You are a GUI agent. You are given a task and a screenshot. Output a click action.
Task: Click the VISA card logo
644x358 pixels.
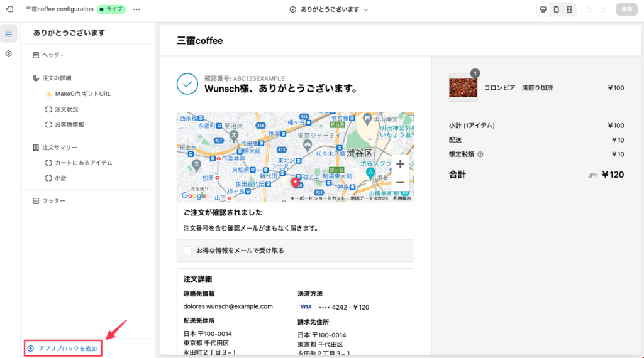tap(306, 306)
